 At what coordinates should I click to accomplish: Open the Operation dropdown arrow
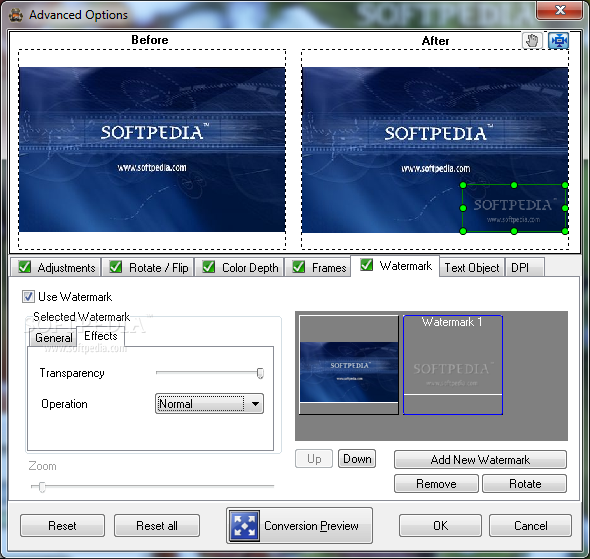tap(255, 404)
